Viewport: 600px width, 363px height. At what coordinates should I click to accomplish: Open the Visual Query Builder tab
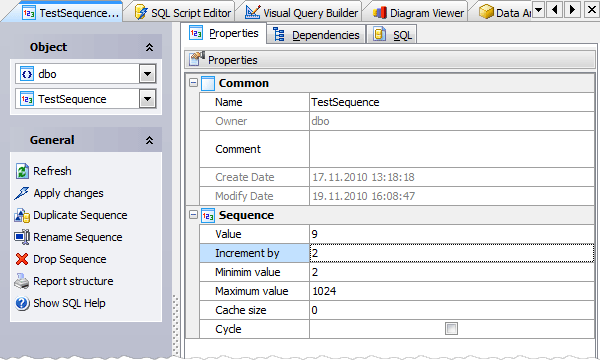point(302,13)
